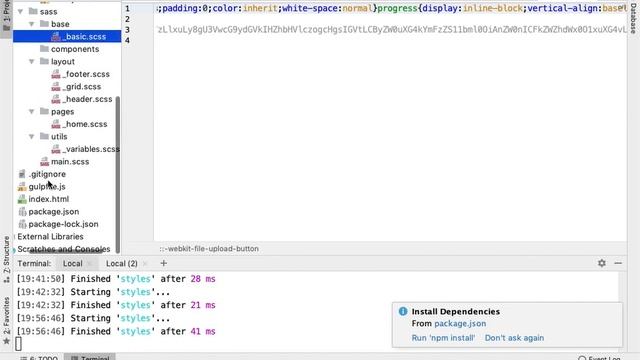Click the components folder icon
The width and height of the screenshot is (640, 360).
44,49
